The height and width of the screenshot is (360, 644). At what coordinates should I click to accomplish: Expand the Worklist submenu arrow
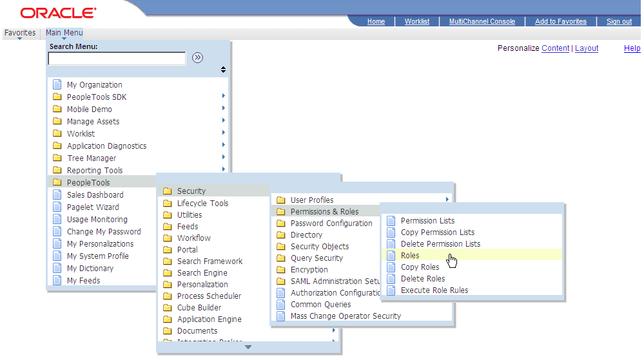pyautogui.click(x=224, y=133)
